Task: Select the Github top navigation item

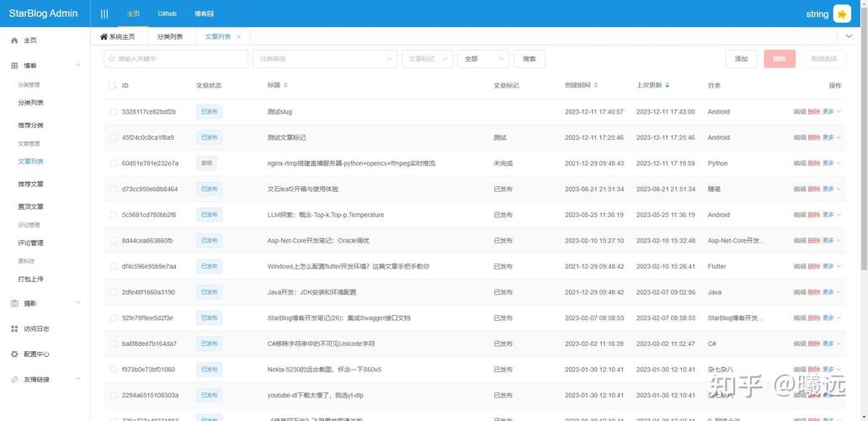Action: 167,13
